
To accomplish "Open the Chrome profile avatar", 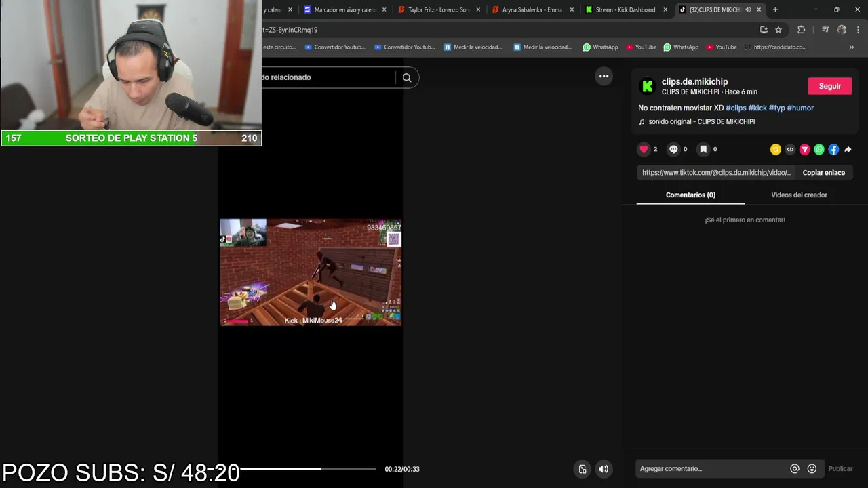I will point(842,30).
